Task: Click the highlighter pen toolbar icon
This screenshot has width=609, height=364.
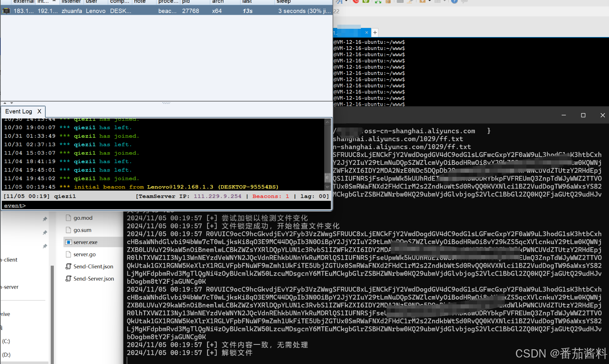Action: coord(410,1)
